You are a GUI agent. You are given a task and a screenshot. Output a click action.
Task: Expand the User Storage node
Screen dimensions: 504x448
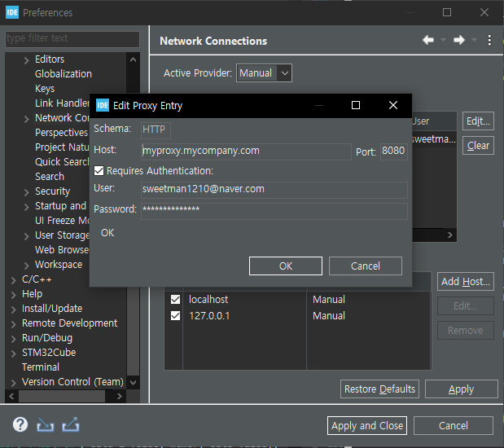coord(27,236)
